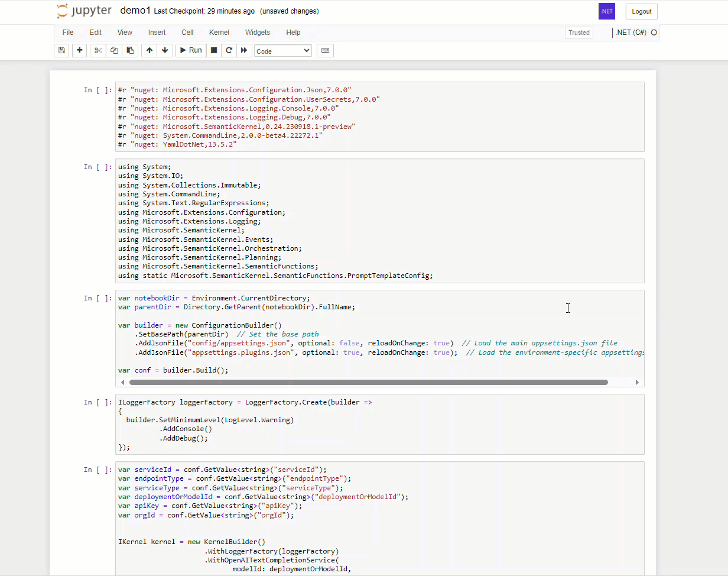
Task: Insert a cell below with plus icon
Action: 79,50
